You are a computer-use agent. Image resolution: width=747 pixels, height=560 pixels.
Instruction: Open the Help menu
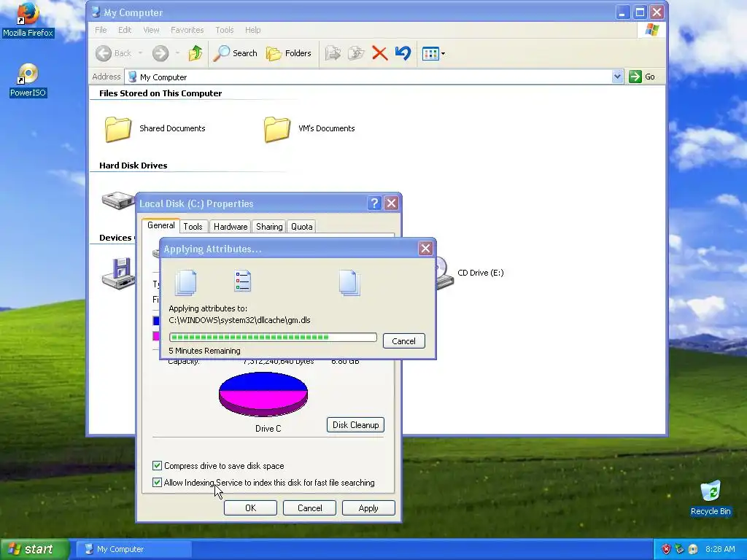point(253,30)
